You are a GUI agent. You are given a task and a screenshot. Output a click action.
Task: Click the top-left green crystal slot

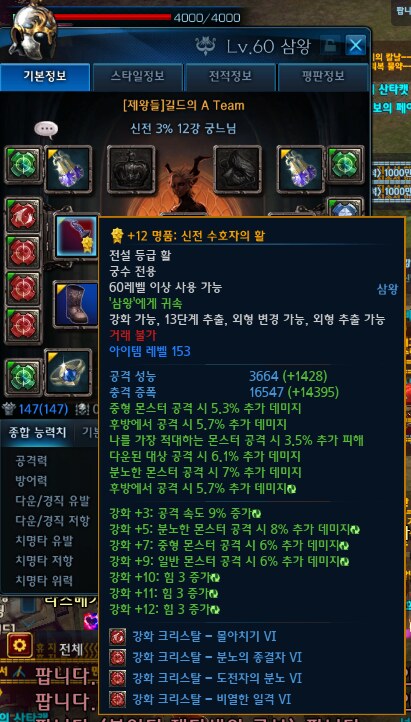pyautogui.click(x=23, y=165)
